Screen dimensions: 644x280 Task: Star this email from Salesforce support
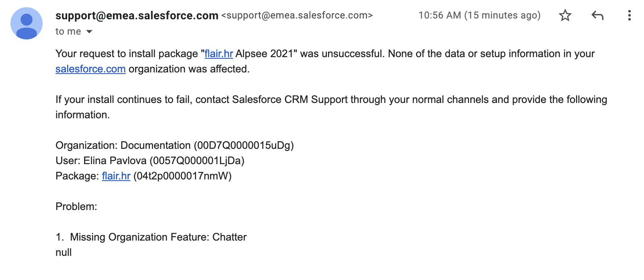pos(565,16)
